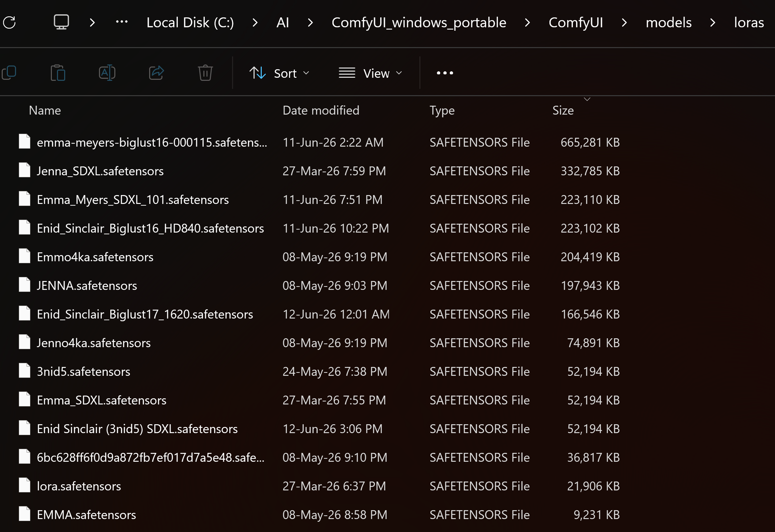Click the Copy toolbar icon

click(x=9, y=73)
